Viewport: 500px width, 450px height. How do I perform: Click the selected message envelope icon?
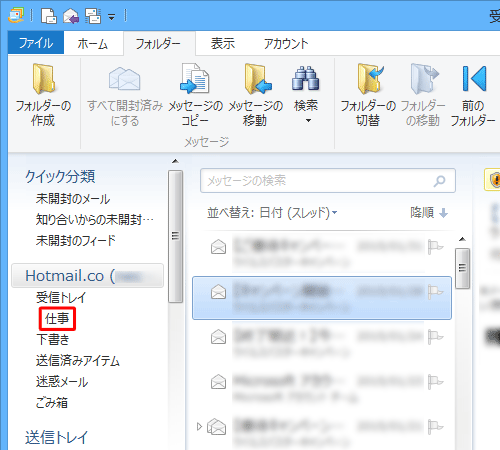[219, 292]
